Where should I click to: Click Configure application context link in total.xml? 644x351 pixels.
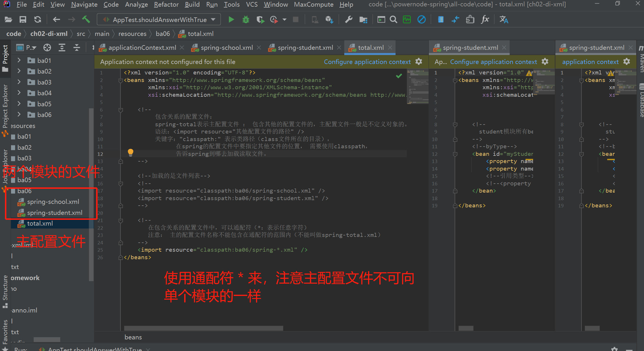(367, 62)
